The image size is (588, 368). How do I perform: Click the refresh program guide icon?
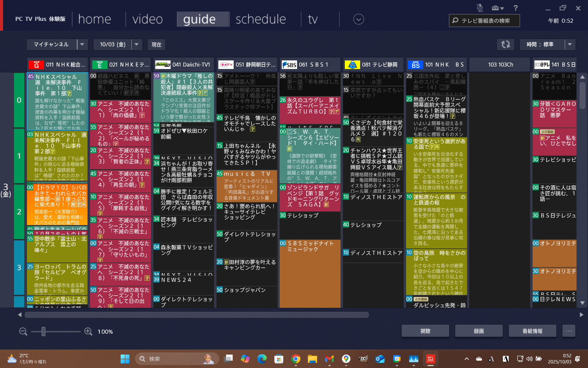tap(505, 44)
